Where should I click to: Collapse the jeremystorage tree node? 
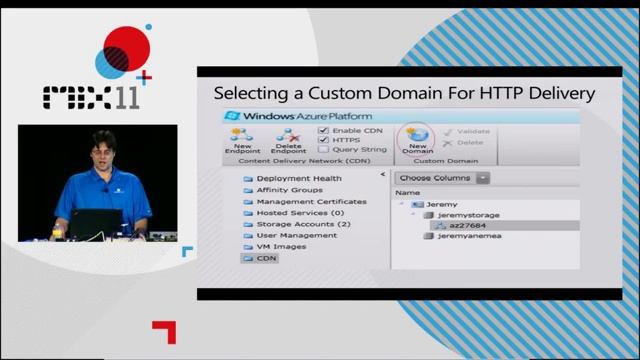pyautogui.click(x=413, y=214)
